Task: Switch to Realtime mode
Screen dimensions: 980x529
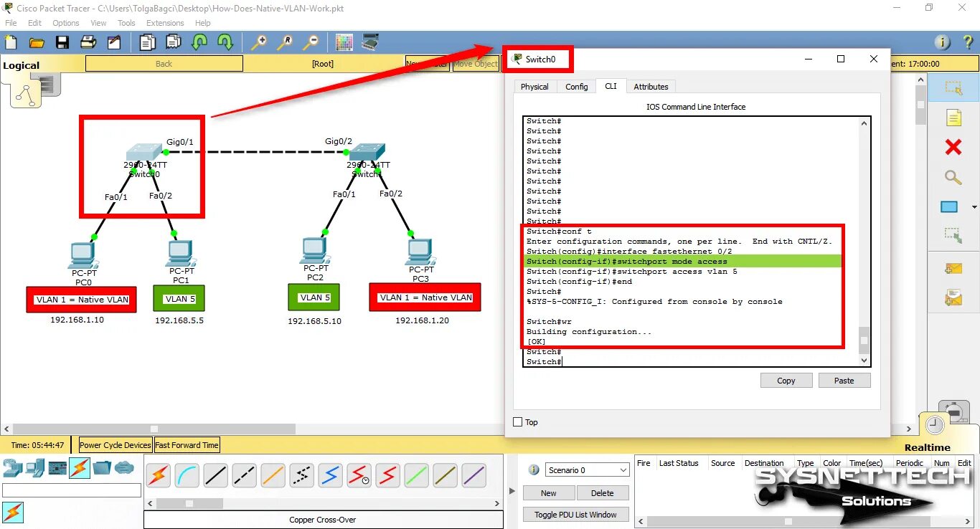Action: 927,447
